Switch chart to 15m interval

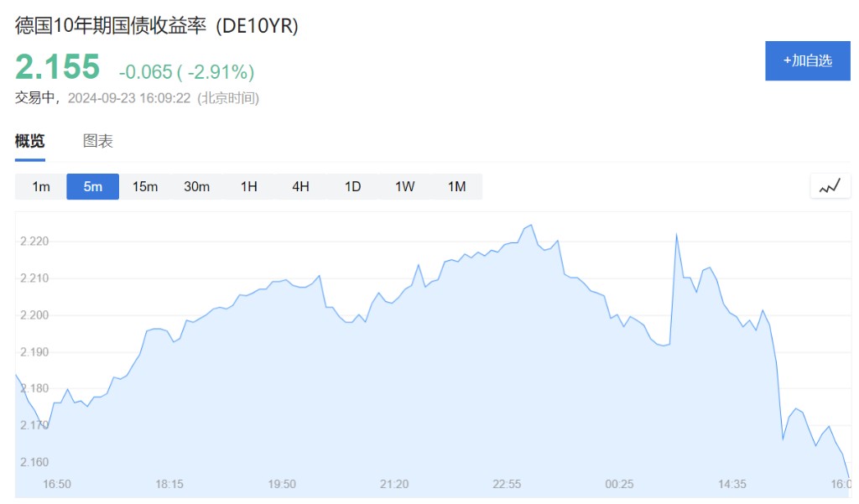(x=145, y=186)
